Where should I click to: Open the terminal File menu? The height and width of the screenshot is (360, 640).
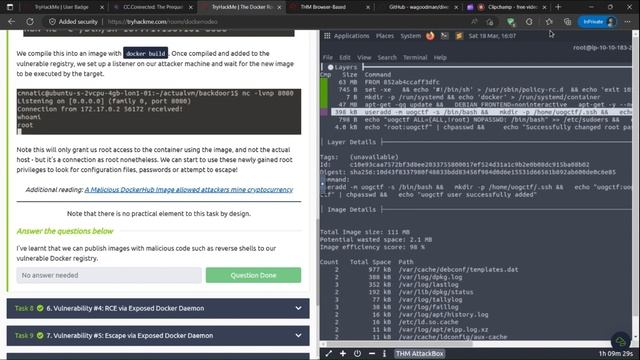[328, 58]
